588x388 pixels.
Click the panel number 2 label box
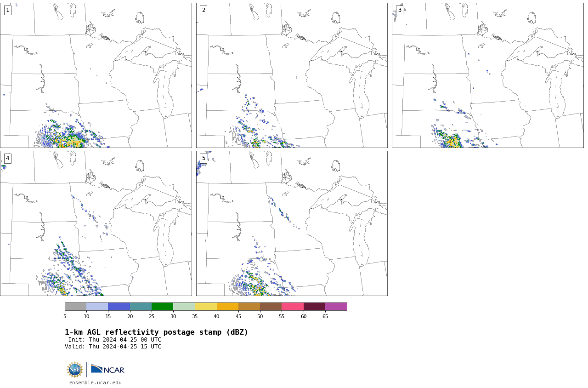coord(204,10)
